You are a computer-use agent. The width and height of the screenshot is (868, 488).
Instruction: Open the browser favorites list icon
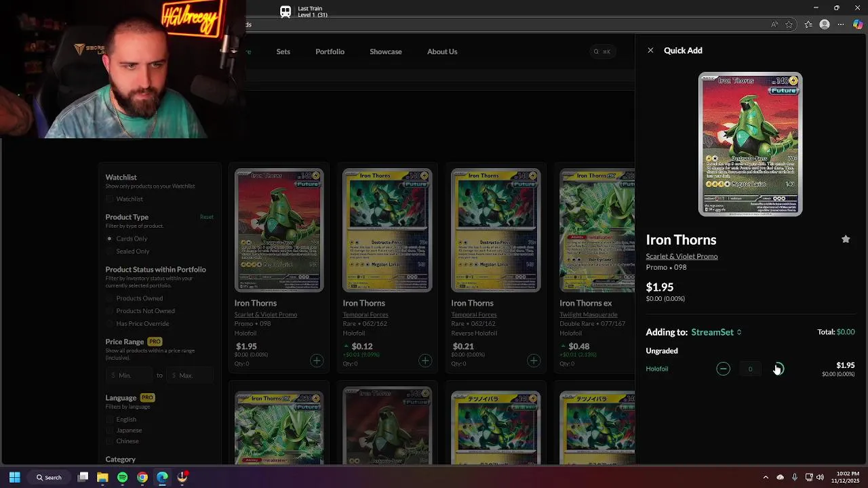[x=808, y=24]
